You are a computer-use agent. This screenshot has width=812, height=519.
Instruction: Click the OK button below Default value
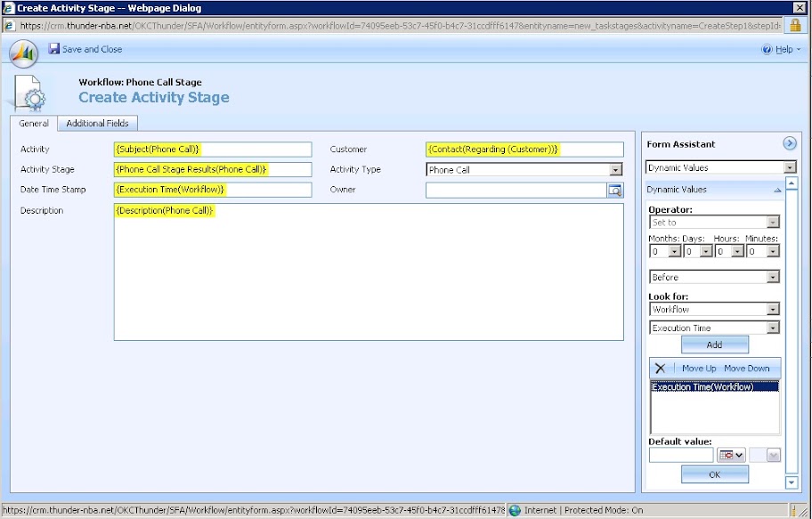(x=713, y=474)
